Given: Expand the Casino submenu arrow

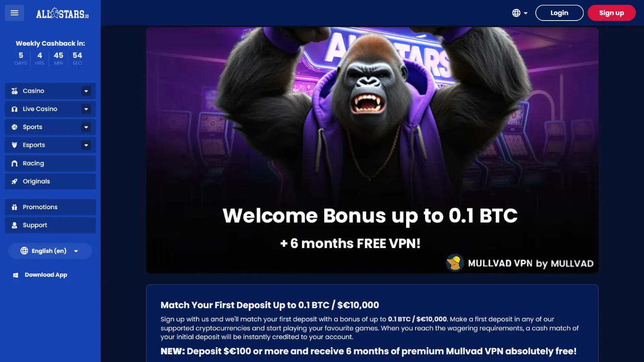Looking at the screenshot, I should [86, 91].
